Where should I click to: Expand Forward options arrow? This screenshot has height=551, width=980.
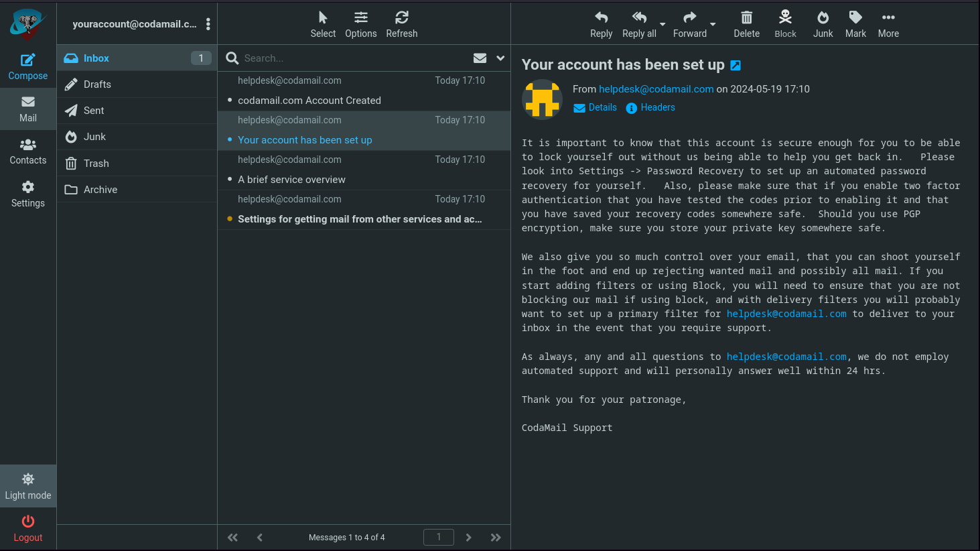(x=713, y=24)
